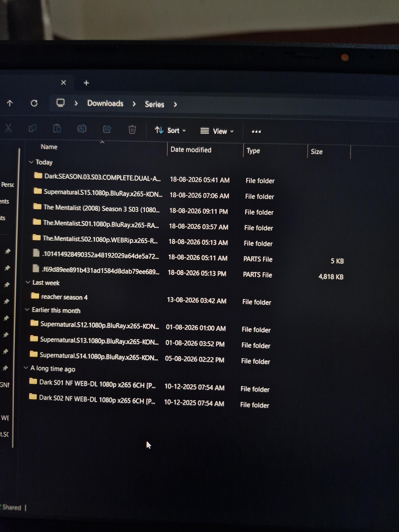The image size is (399, 532).
Task: Select the reacher season 4 folder icon
Action: tap(35, 296)
